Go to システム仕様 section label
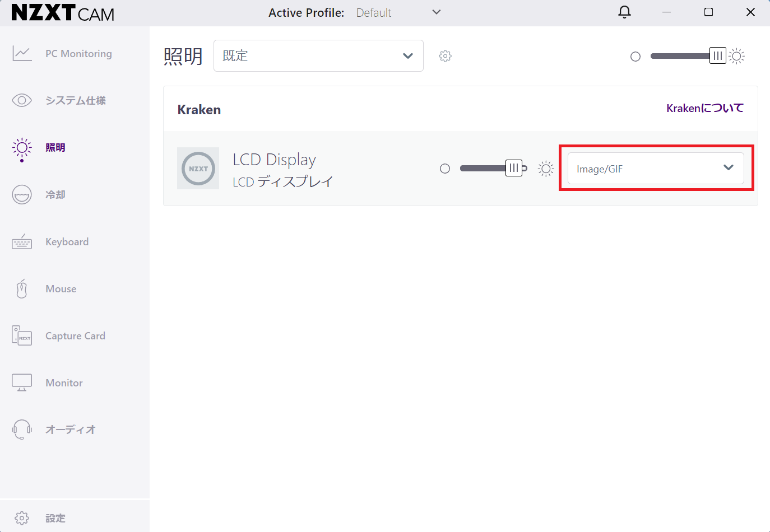This screenshot has width=770, height=532. (x=76, y=100)
